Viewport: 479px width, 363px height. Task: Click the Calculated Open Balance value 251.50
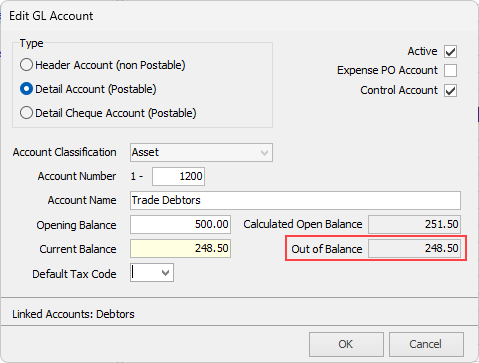[414, 224]
